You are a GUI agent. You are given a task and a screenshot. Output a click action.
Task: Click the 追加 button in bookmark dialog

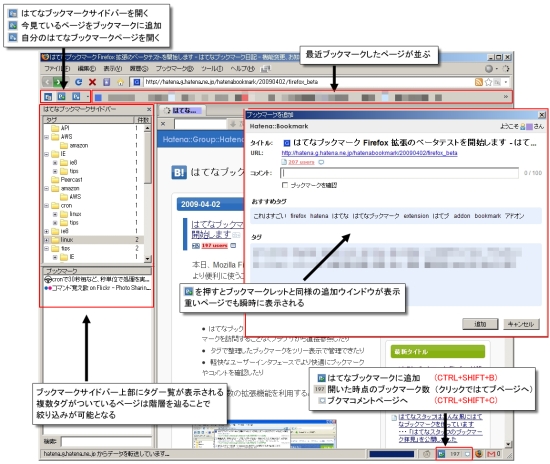(480, 324)
